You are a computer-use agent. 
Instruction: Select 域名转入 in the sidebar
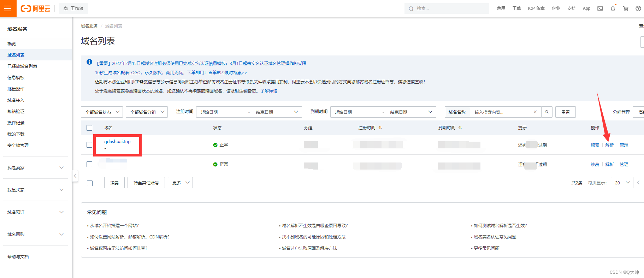click(x=16, y=100)
